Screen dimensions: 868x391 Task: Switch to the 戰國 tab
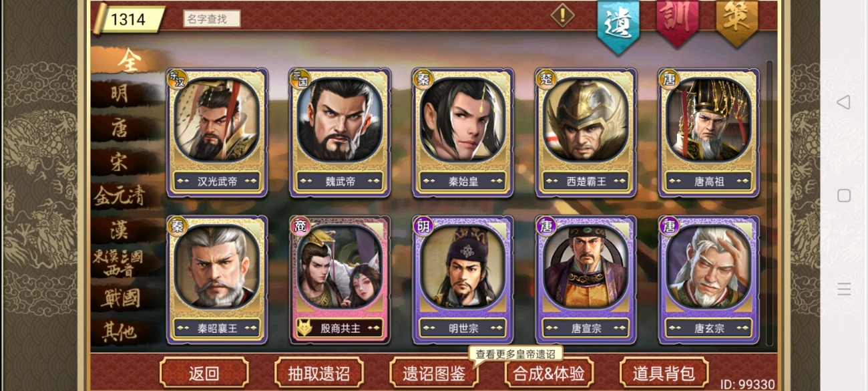click(120, 298)
